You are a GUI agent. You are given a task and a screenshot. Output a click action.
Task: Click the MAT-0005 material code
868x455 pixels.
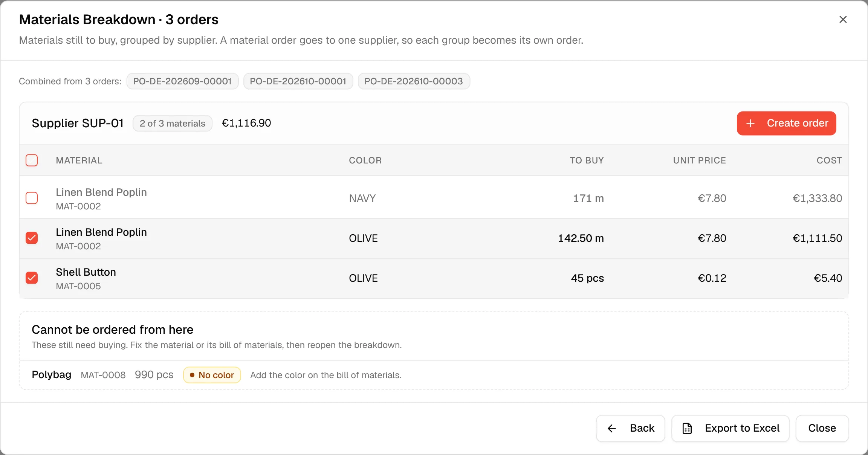tap(78, 286)
